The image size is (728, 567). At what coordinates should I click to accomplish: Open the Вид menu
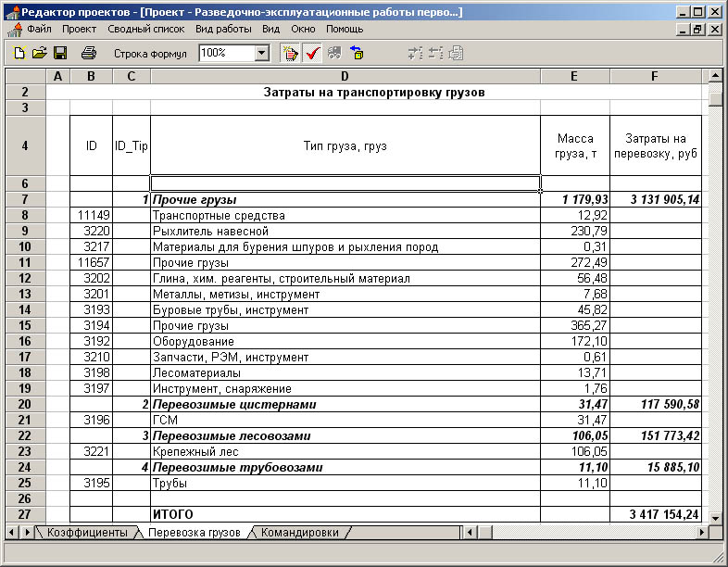tap(270, 30)
